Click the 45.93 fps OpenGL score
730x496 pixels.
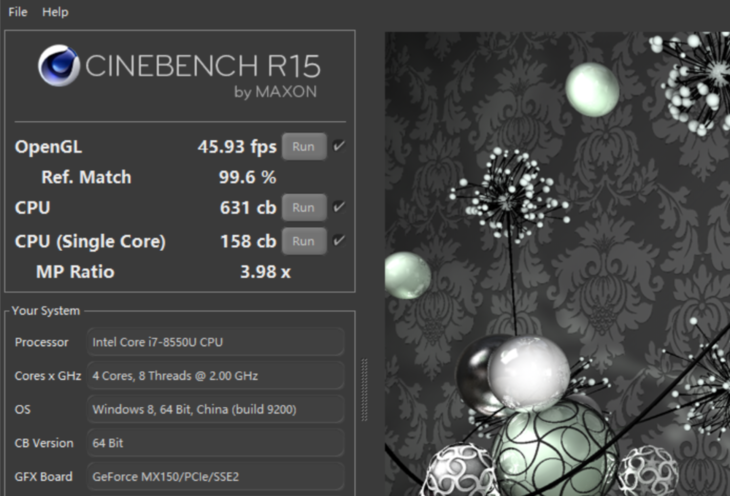pos(237,147)
